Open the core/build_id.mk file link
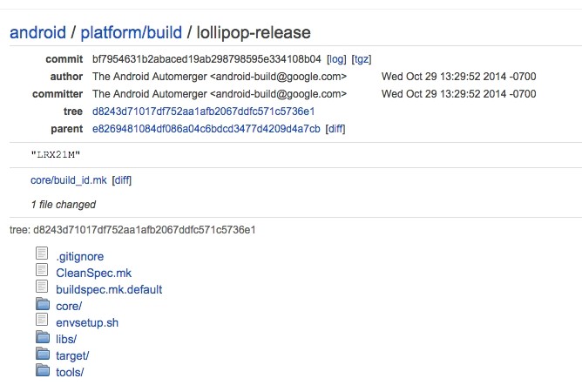Screen dimensions: 582x392 68,180
